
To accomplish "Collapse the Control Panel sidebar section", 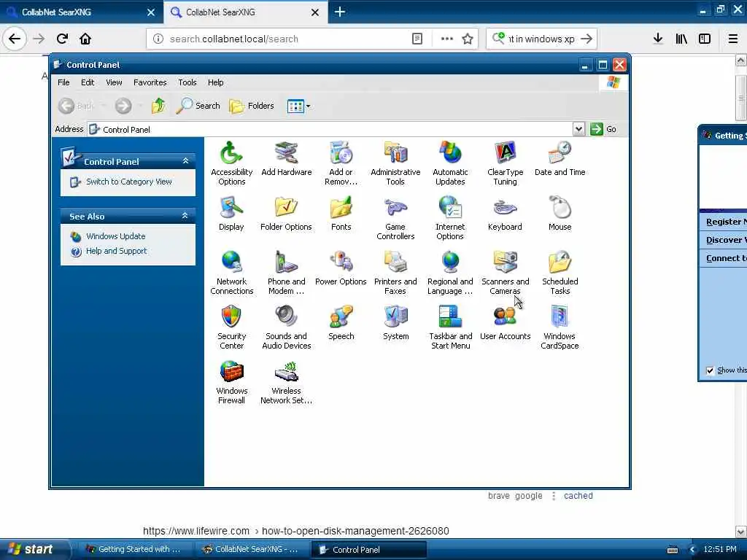I will (185, 161).
